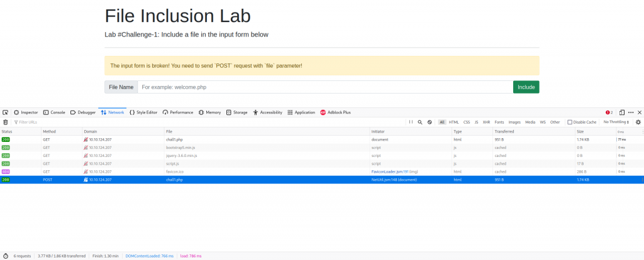Screen dimensions: 644x260
Task: Open network settings gear icon
Action: point(638,122)
